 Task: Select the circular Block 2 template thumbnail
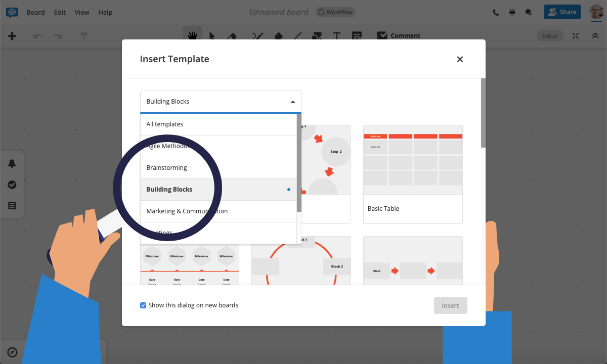[x=301, y=260]
